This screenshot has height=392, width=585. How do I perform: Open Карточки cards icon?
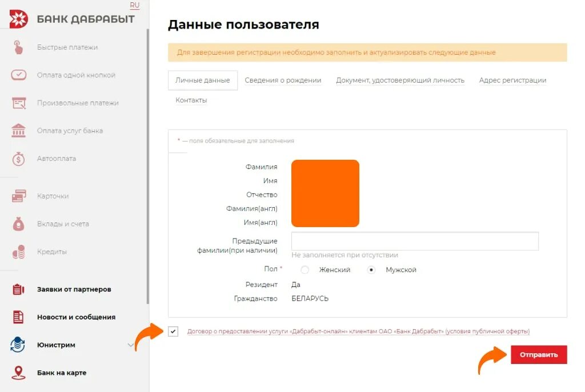(19, 196)
